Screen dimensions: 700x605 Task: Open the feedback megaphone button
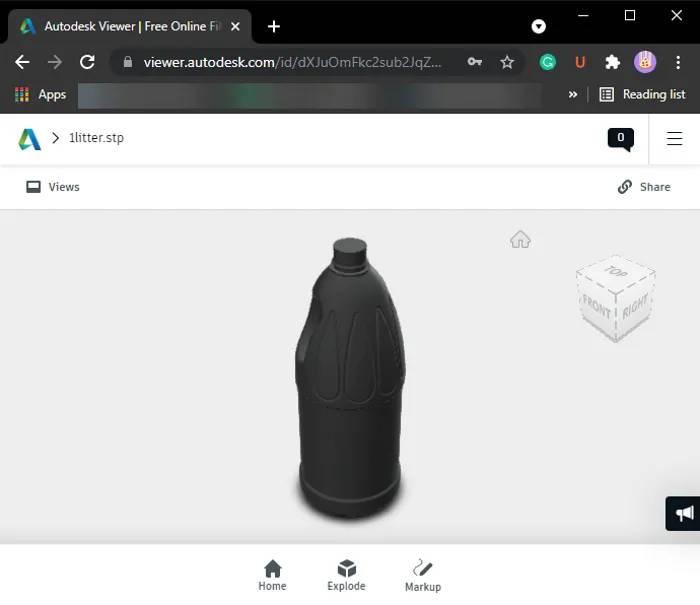683,513
